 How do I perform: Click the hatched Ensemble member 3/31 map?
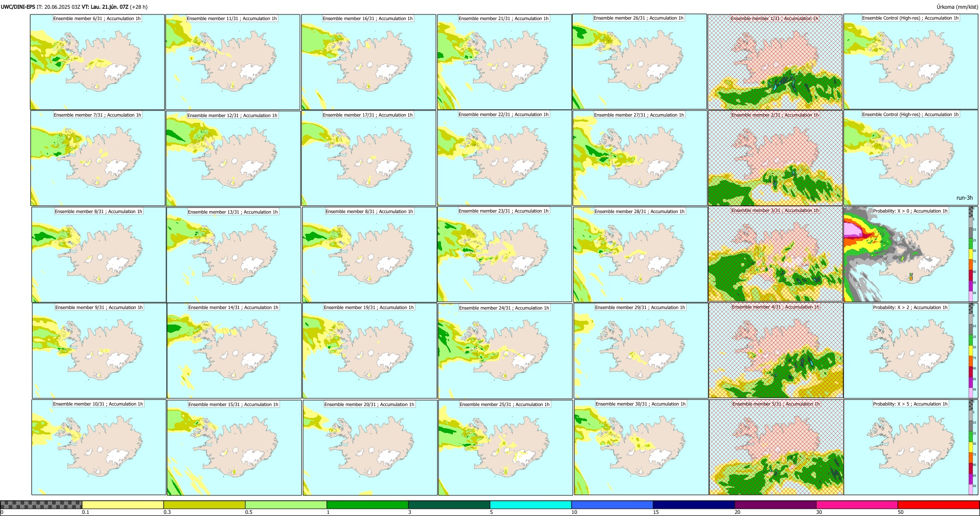(x=776, y=254)
